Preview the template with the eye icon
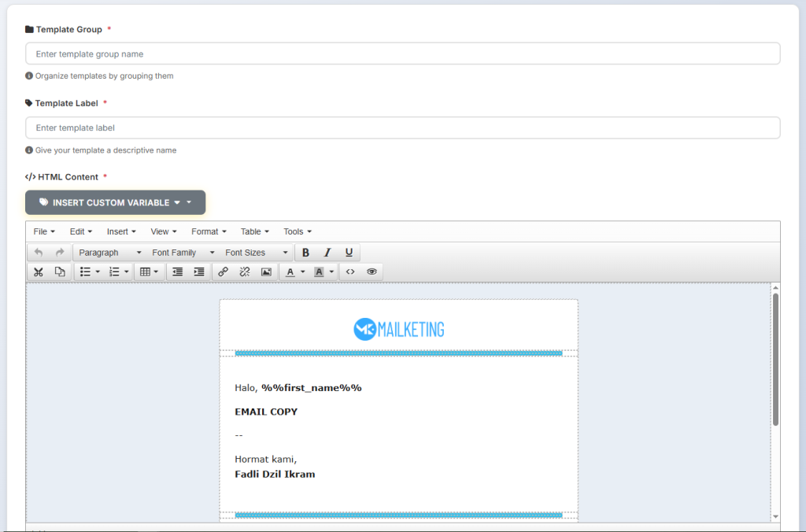Screen dimensions: 806x532 pos(372,272)
